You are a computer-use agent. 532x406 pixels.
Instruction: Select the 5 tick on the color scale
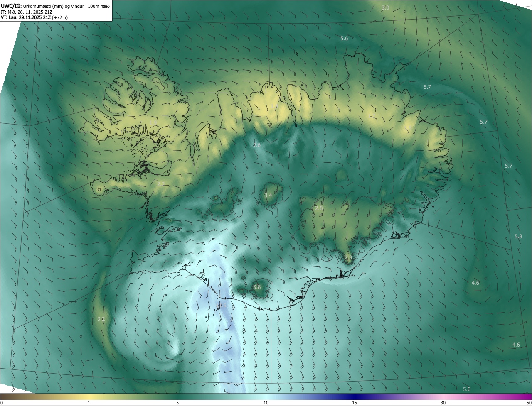[x=177, y=403]
